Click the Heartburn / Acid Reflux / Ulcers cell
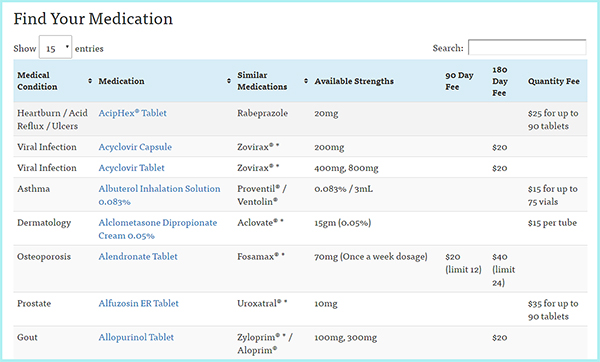This screenshot has height=362, width=600. [x=52, y=119]
